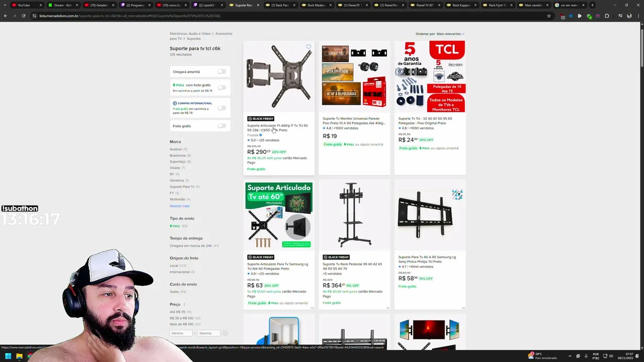Screen dimensions: 644x362
Task: Click the pedestal TV rack product image
Action: point(354,215)
